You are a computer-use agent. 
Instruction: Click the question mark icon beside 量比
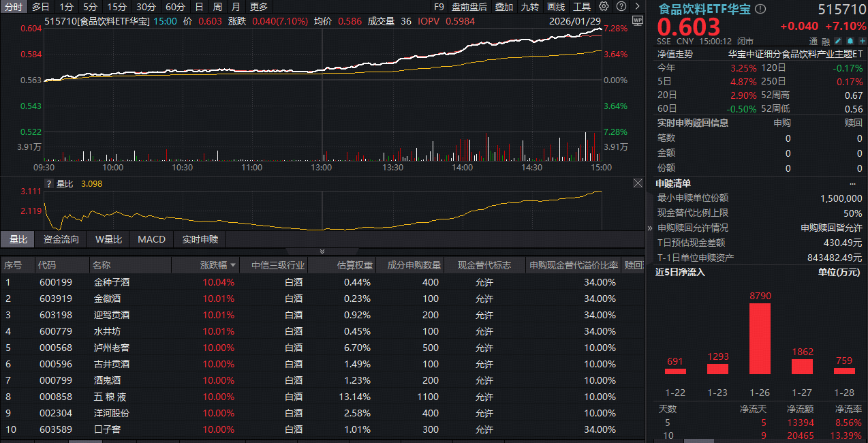pyautogui.click(x=48, y=183)
